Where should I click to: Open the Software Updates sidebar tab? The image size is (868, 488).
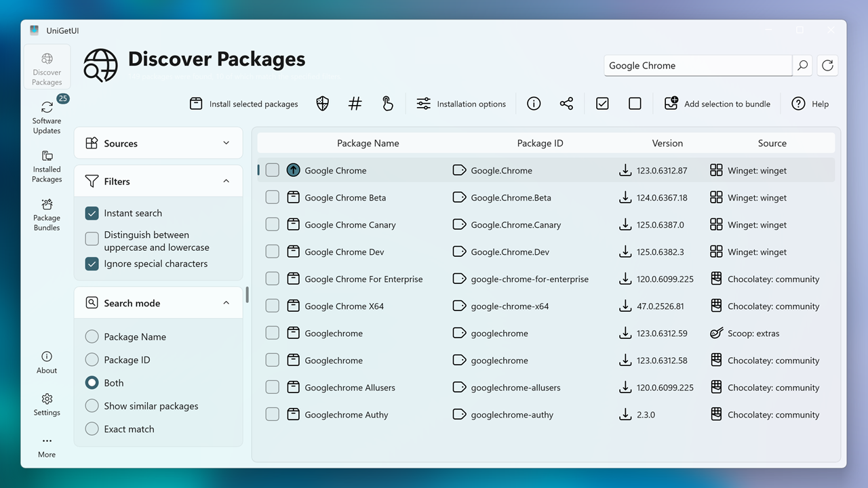46,115
